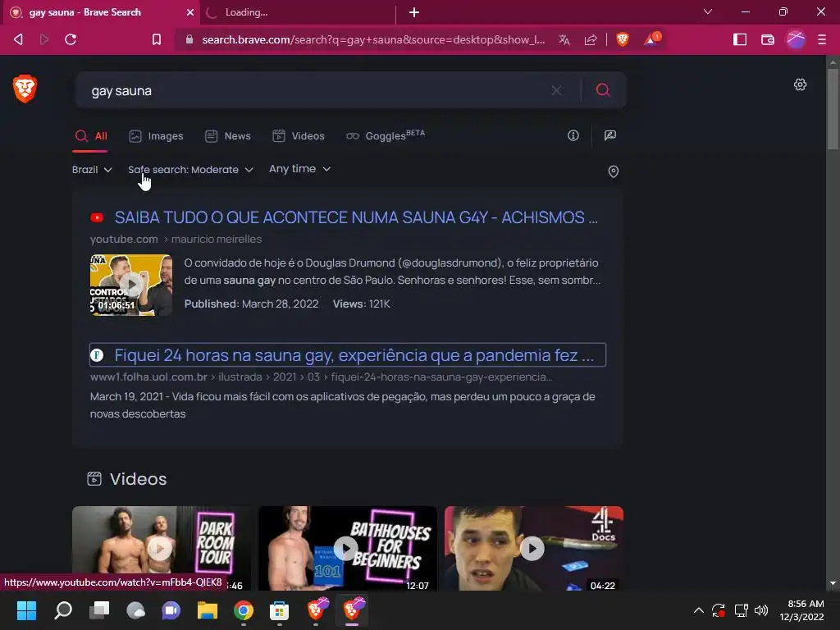Click the Videos section heading
This screenshot has width=840, height=630.
pyautogui.click(x=138, y=479)
